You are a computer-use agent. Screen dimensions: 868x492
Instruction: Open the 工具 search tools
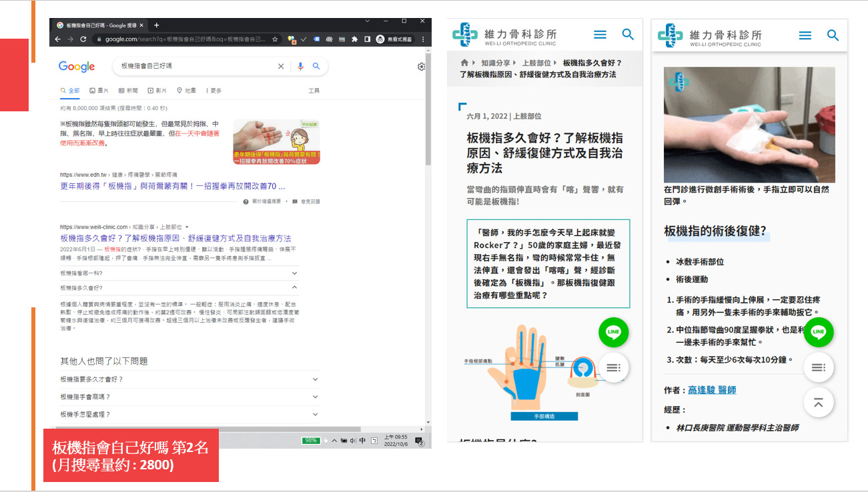coord(314,91)
